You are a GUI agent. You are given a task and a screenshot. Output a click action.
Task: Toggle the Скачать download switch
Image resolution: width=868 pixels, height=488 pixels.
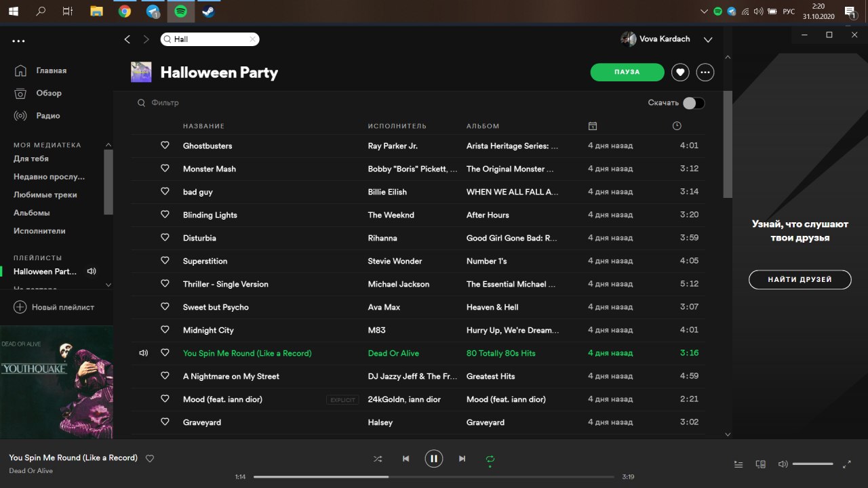[x=694, y=103]
